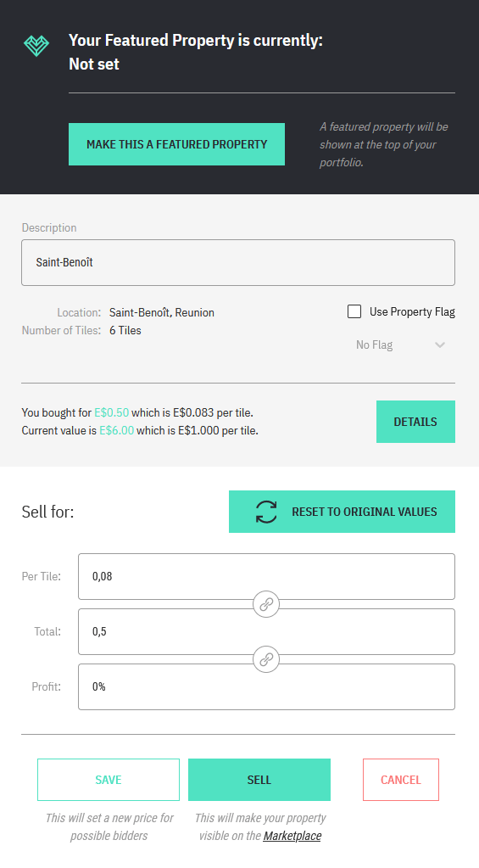Click the Per Tile price field
The width and height of the screenshot is (479, 868).
[x=266, y=576]
